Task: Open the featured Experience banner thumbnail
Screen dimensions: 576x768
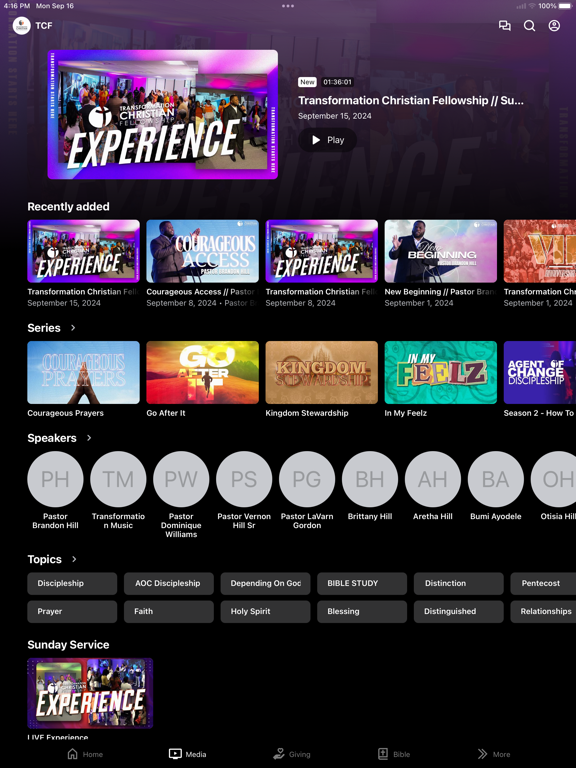Action: coord(163,115)
